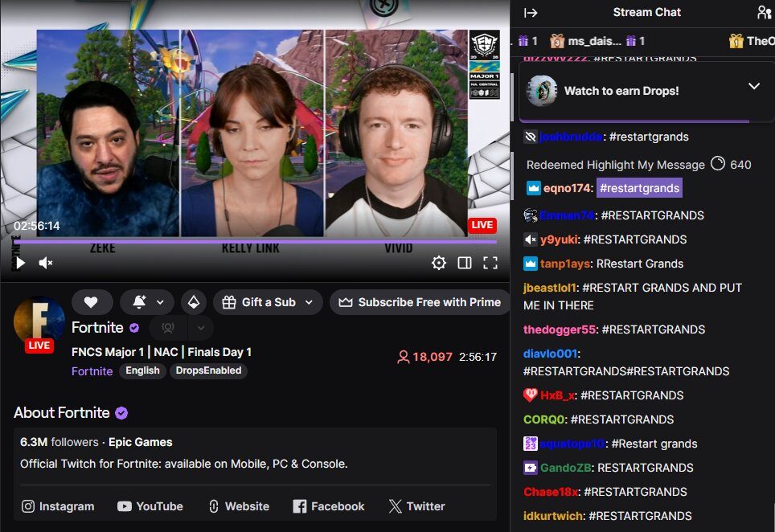Open player settings gear
This screenshot has width=775, height=532.
[x=438, y=263]
